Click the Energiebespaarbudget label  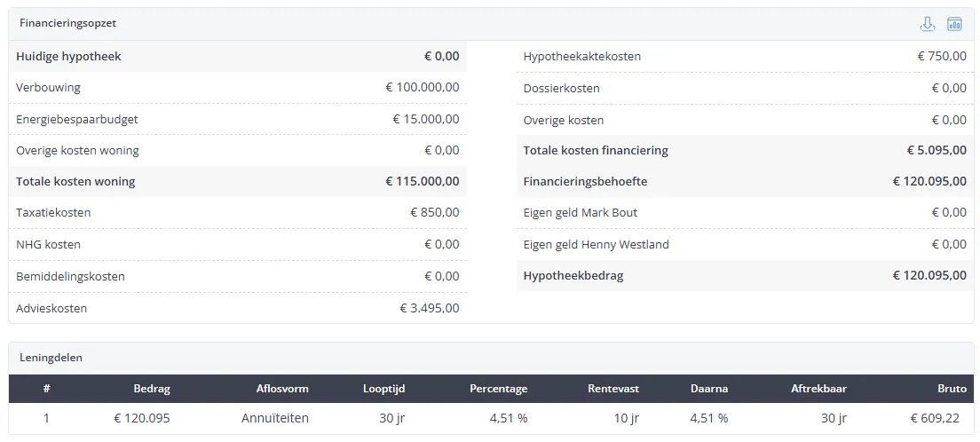(x=77, y=120)
